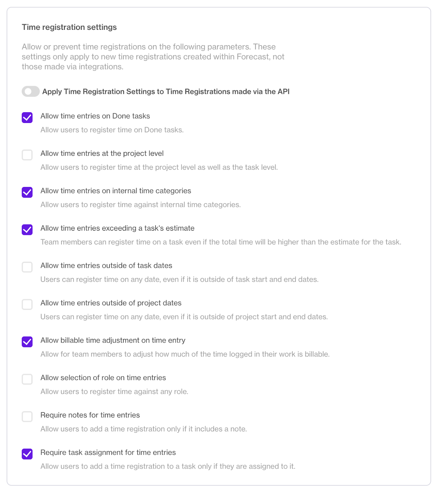Enable time entries outside of task dates
Image resolution: width=448 pixels, height=492 pixels.
[27, 267]
